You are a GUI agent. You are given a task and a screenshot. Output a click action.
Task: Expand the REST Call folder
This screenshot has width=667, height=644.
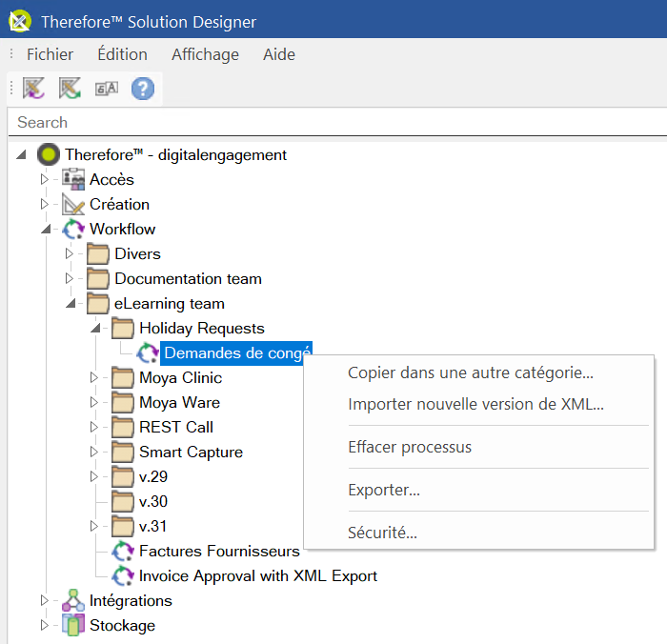[x=94, y=427]
